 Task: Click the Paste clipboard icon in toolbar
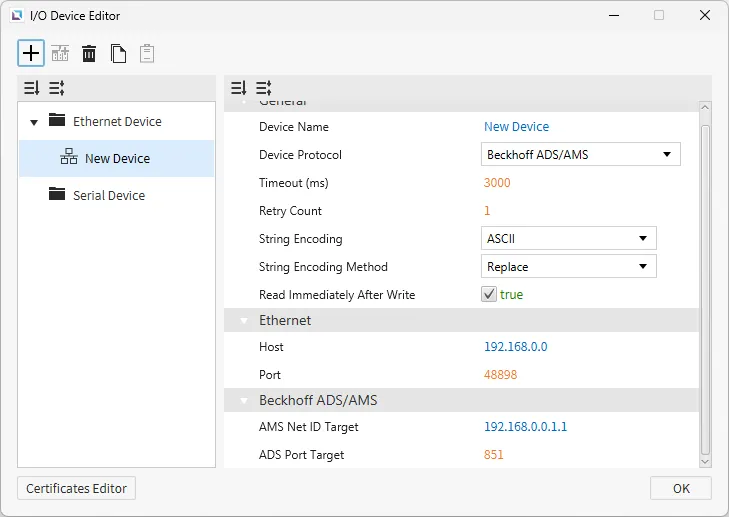point(147,54)
